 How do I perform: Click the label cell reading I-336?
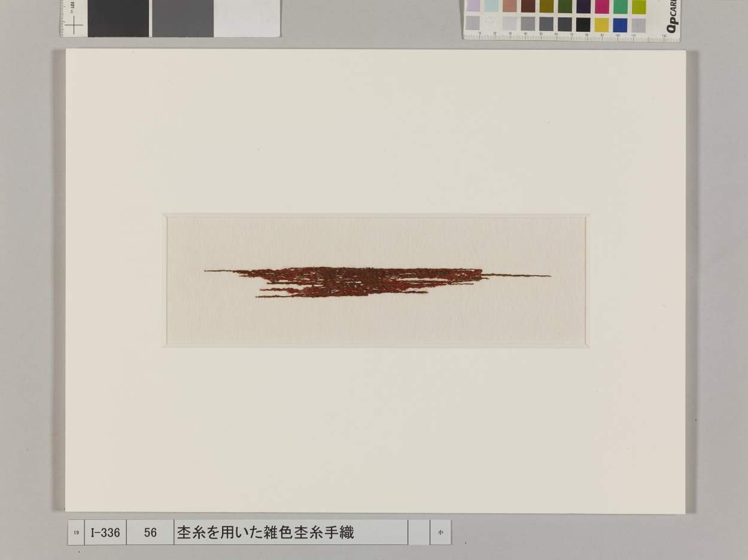point(106,532)
